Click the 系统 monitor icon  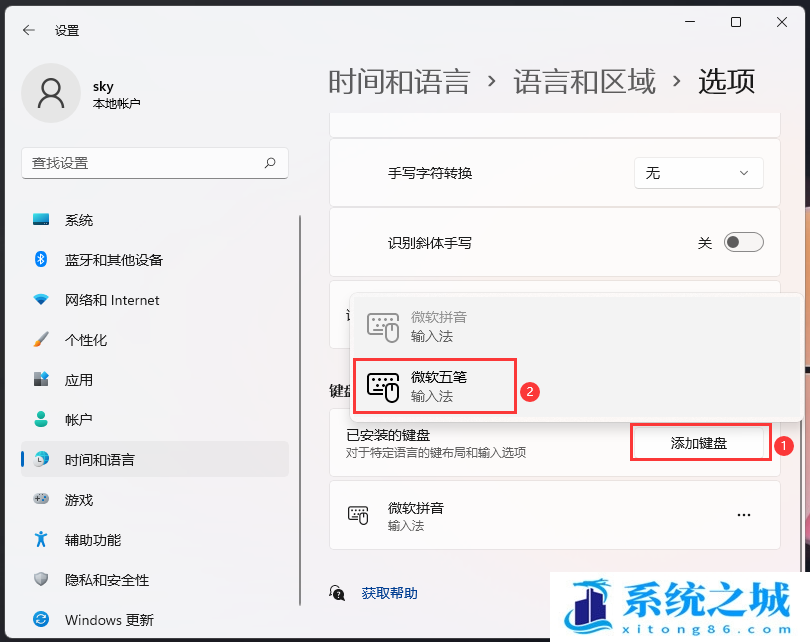[41, 220]
